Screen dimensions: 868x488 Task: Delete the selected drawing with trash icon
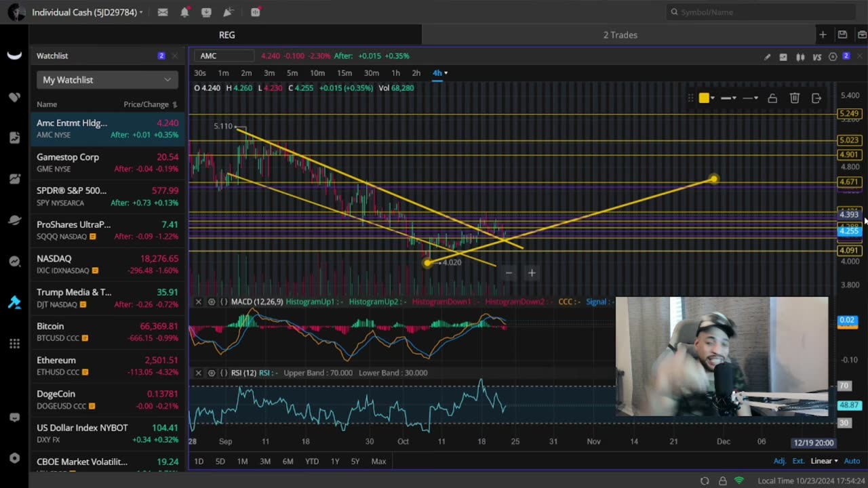point(795,98)
